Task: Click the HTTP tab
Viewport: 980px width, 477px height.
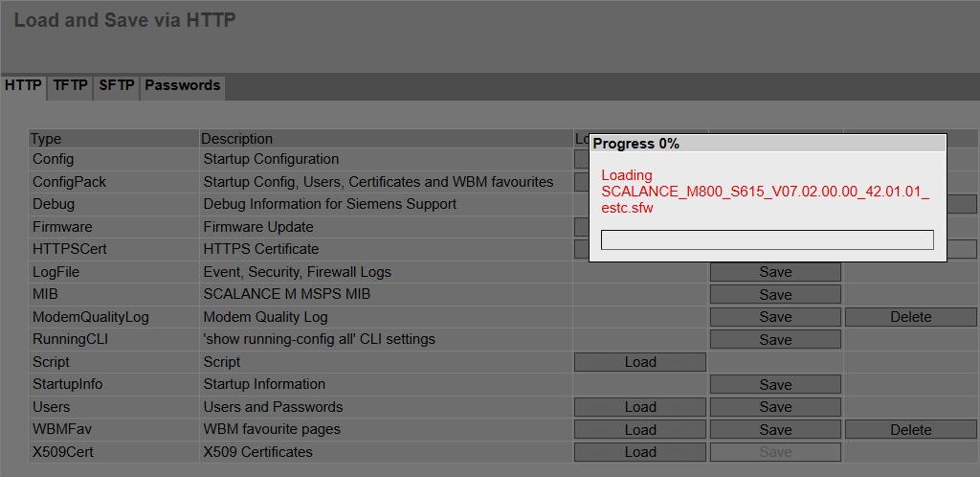Action: pos(23,85)
